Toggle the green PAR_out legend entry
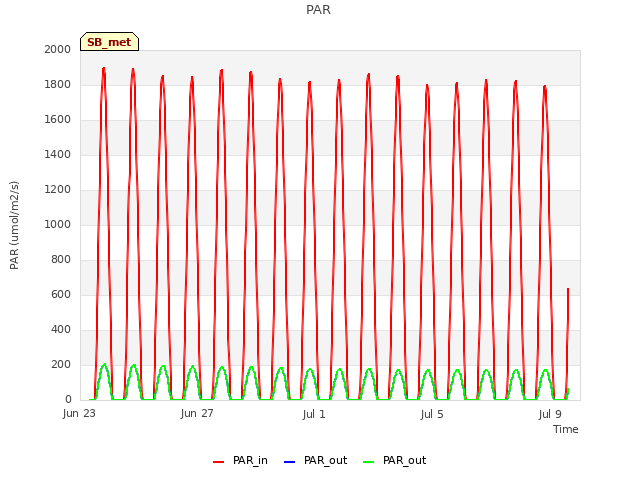This screenshot has height=480, width=640. [394, 460]
